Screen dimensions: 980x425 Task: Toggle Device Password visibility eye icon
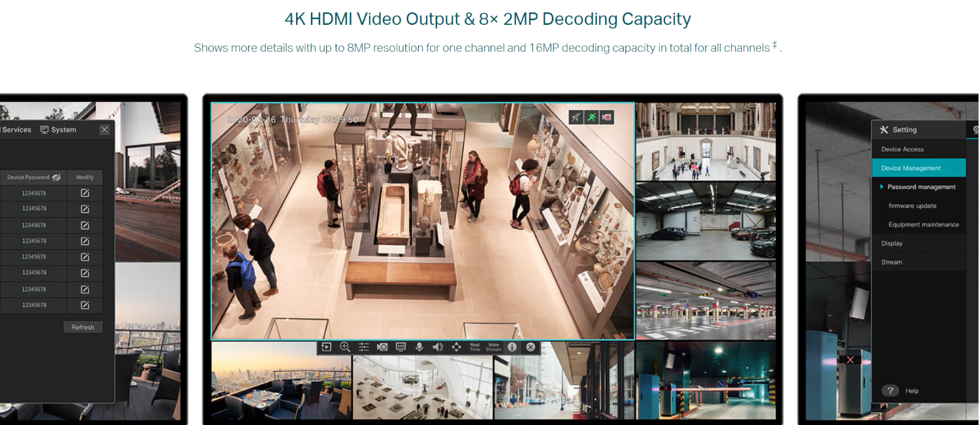click(x=57, y=177)
